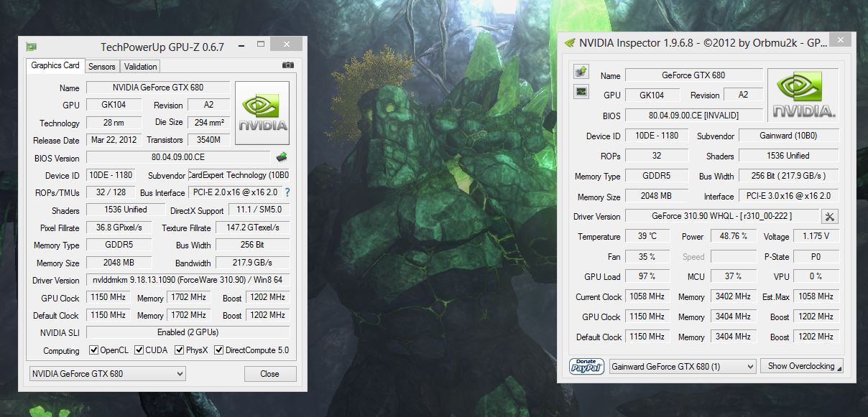Image resolution: width=868 pixels, height=417 pixels.
Task: Close the NVIDIA Inspector window
Action: click(839, 40)
